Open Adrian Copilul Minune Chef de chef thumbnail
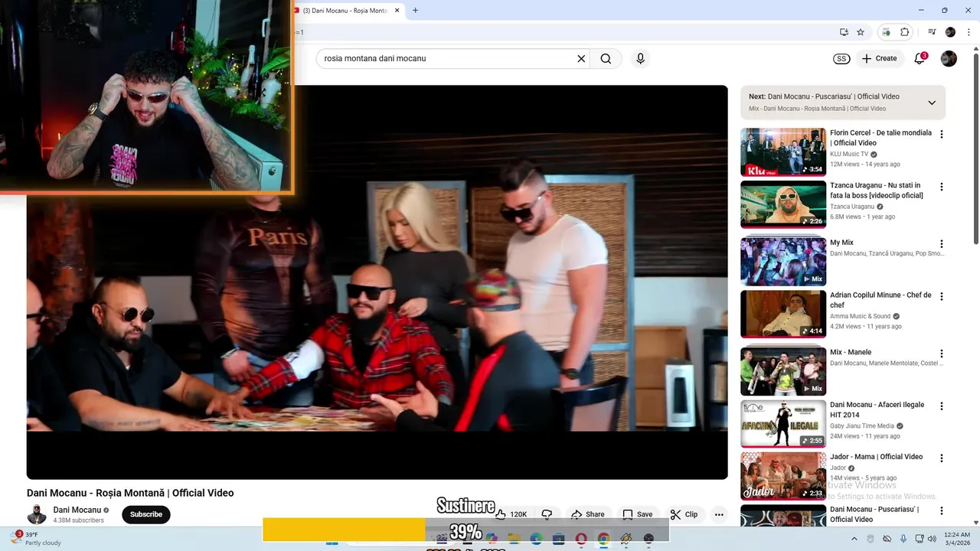 pyautogui.click(x=783, y=314)
